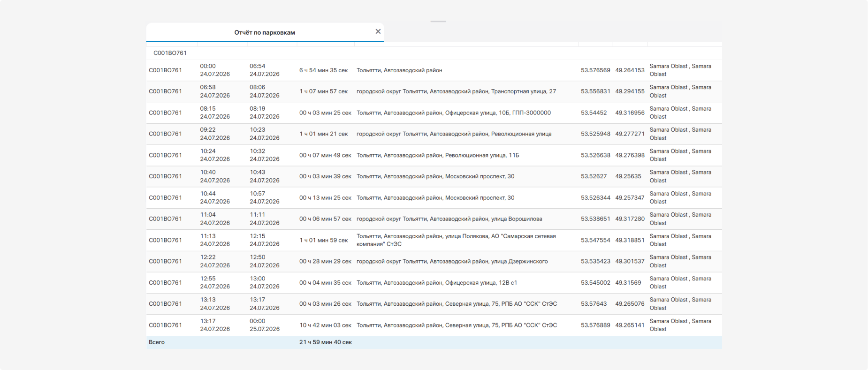Click address Самарская сетевая компания СтЭС

(x=456, y=240)
